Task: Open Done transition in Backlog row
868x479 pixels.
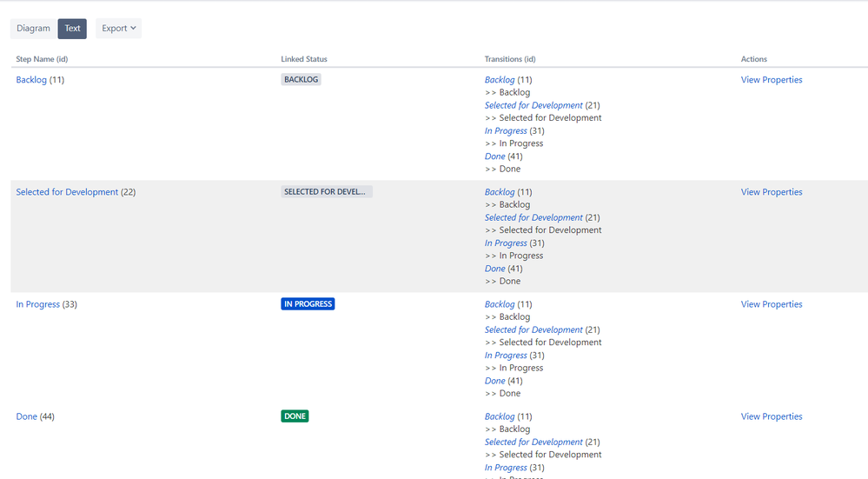Action: point(494,156)
